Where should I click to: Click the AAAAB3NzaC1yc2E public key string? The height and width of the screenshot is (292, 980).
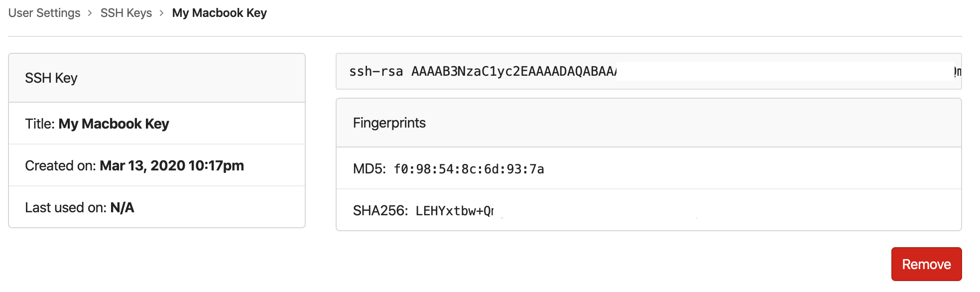(x=513, y=72)
